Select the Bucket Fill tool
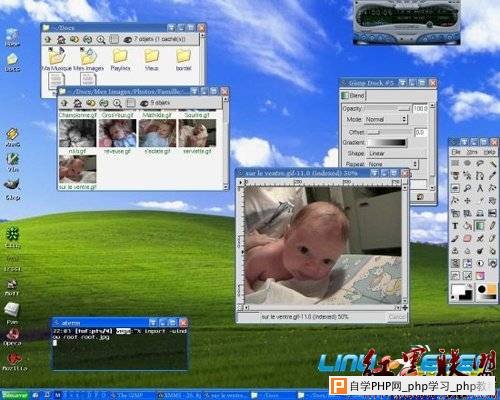The image size is (500, 400). (467, 226)
